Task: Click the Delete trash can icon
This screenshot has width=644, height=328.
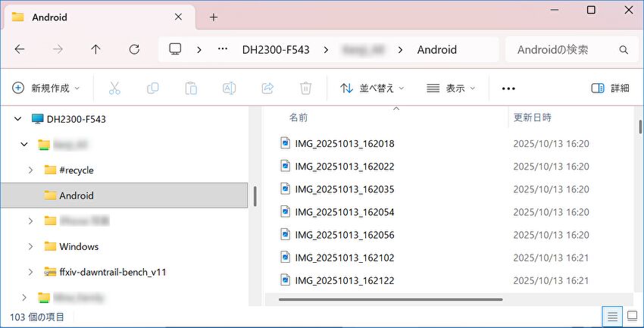Action: click(x=305, y=88)
